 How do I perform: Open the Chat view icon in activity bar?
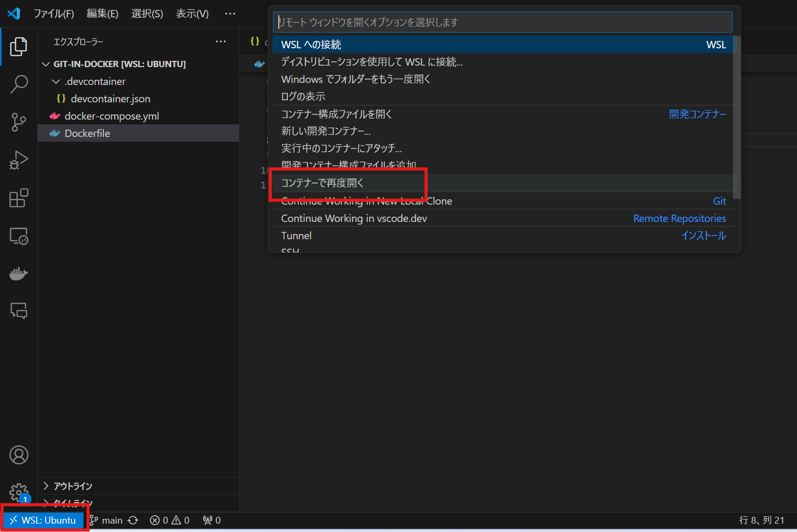(18, 311)
